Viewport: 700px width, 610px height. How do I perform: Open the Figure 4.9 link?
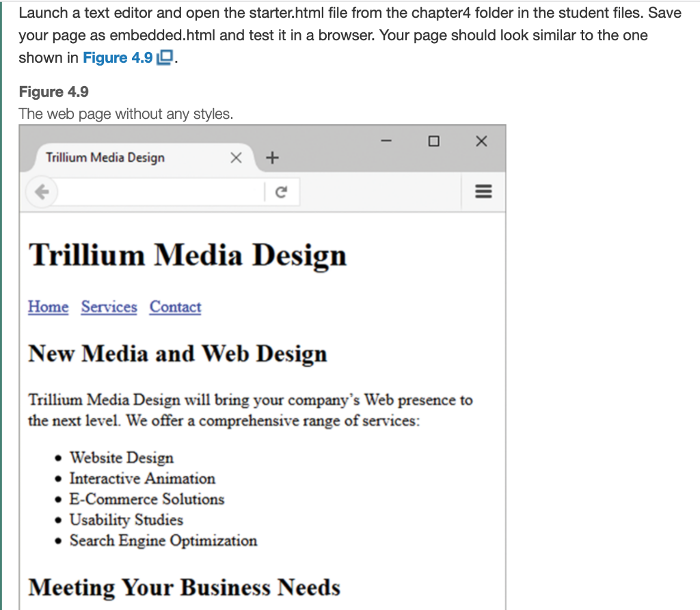pos(116,58)
